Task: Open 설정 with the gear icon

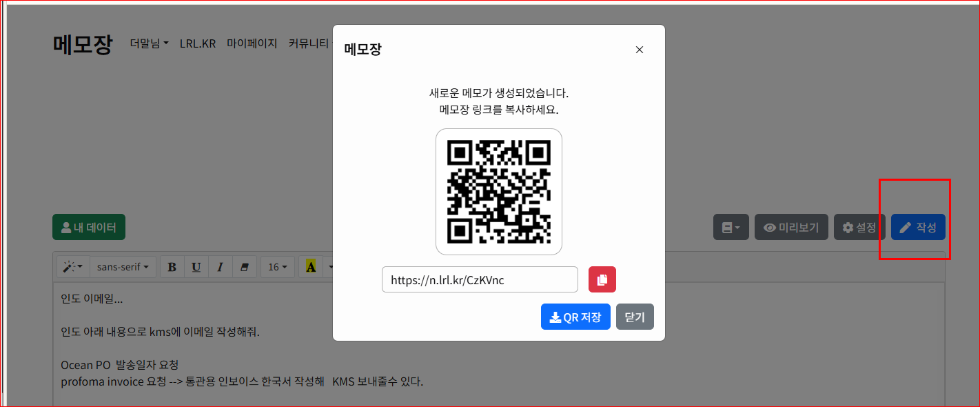Action: pos(859,228)
